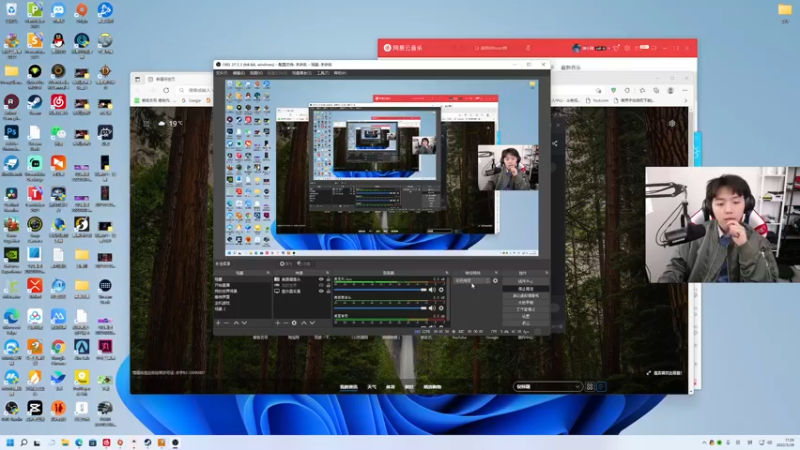Open Edit menu in OBS menu bar

(239, 73)
